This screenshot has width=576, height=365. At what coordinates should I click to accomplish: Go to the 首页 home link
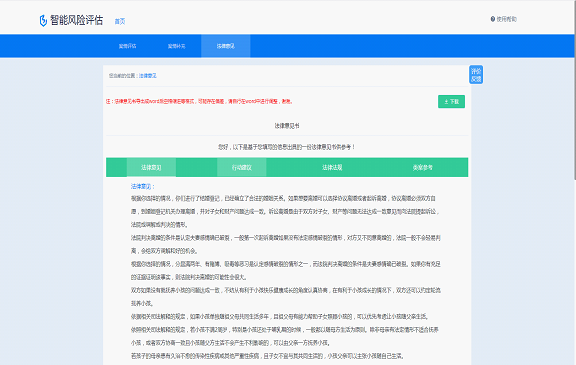click(120, 21)
